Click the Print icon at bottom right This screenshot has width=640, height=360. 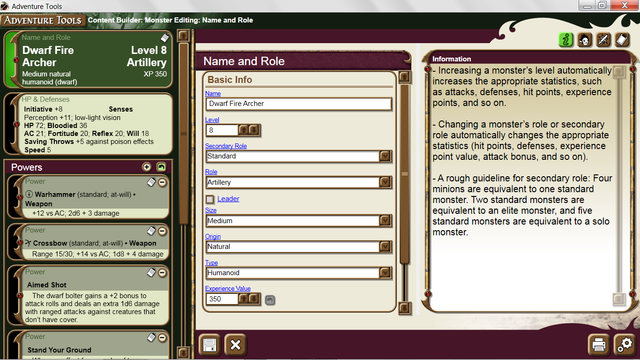click(x=598, y=344)
